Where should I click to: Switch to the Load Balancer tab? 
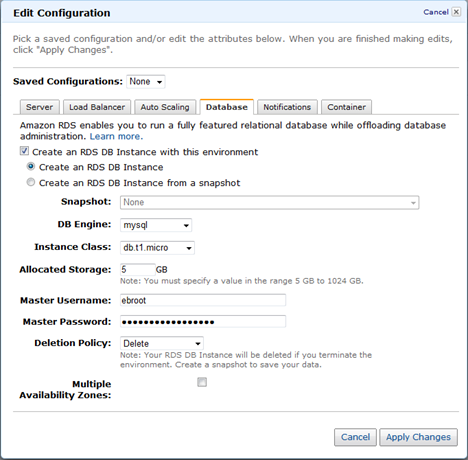(97, 107)
